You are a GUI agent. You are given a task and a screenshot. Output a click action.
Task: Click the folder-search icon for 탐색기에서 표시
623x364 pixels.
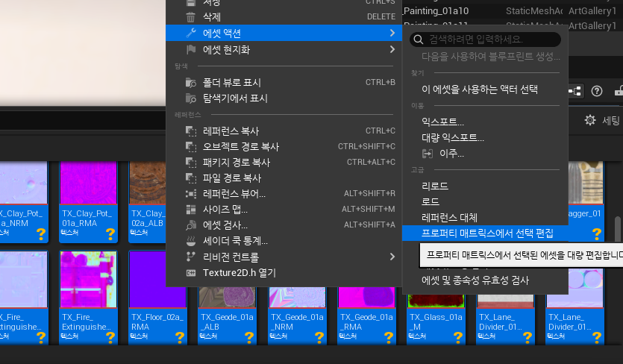pos(191,98)
